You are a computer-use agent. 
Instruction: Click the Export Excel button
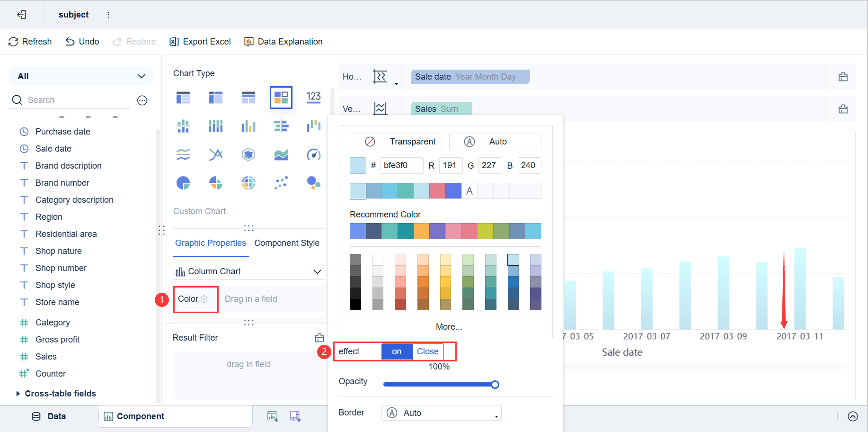click(x=200, y=42)
